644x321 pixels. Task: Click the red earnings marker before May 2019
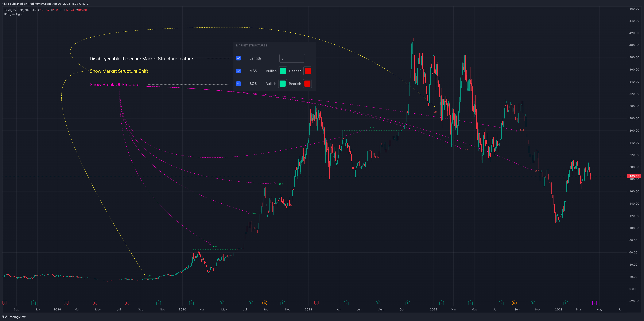[x=95, y=303]
